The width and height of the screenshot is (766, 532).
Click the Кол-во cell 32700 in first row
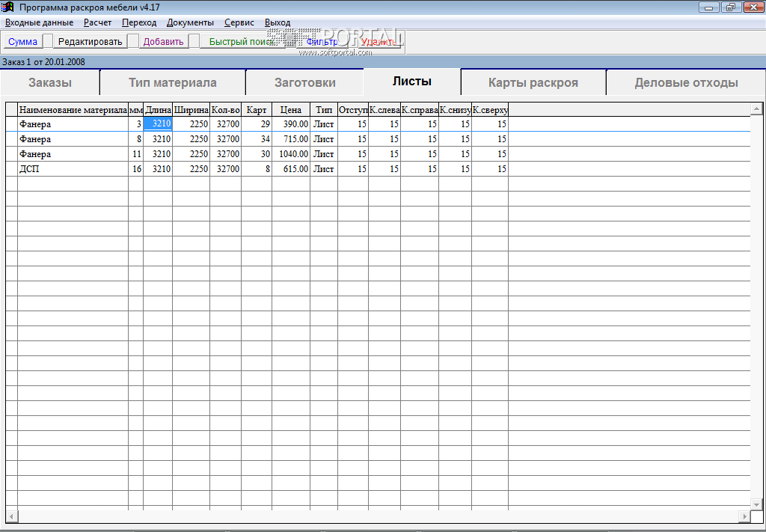coord(225,124)
